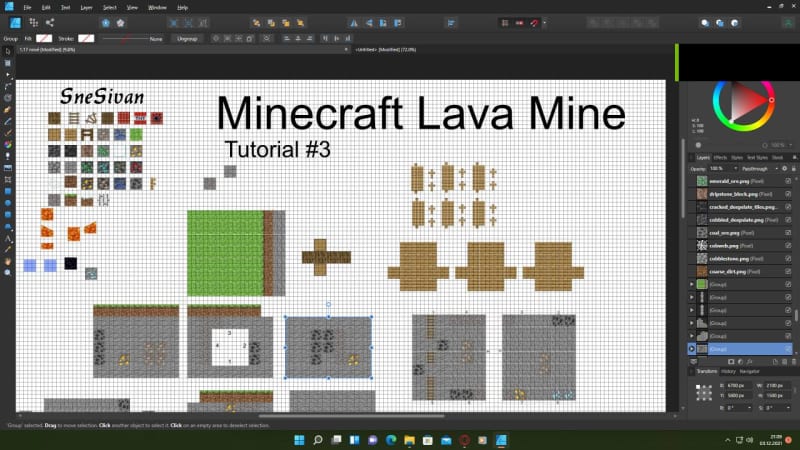This screenshot has height=450, width=800.
Task: Switch to Designer persona icon
Action: click(x=15, y=23)
